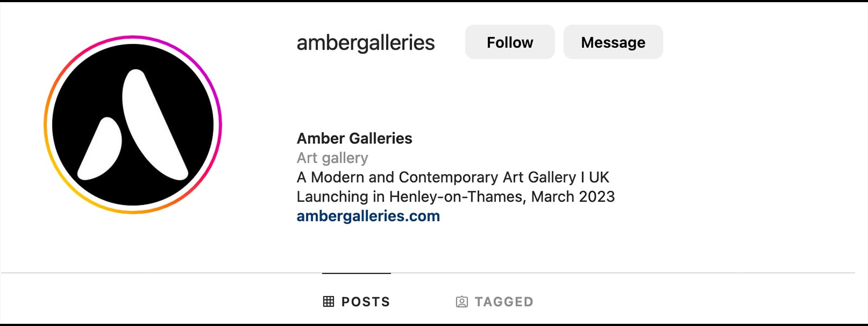
Task: View tagged photos via the outline icon
Action: 462,301
